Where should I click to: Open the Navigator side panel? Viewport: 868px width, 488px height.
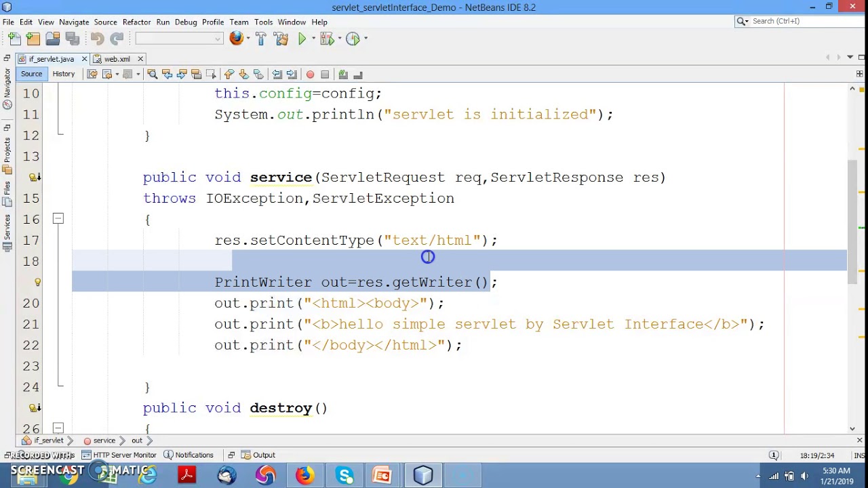pos(7,89)
